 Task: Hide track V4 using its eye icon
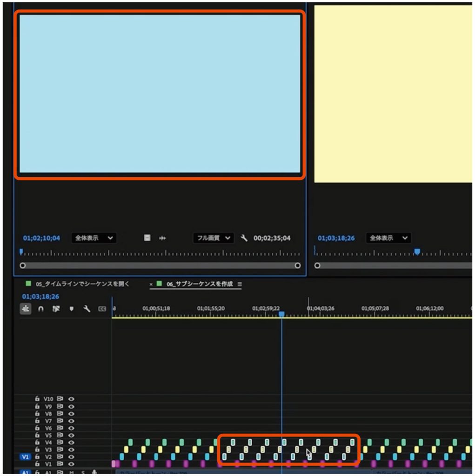(72, 443)
